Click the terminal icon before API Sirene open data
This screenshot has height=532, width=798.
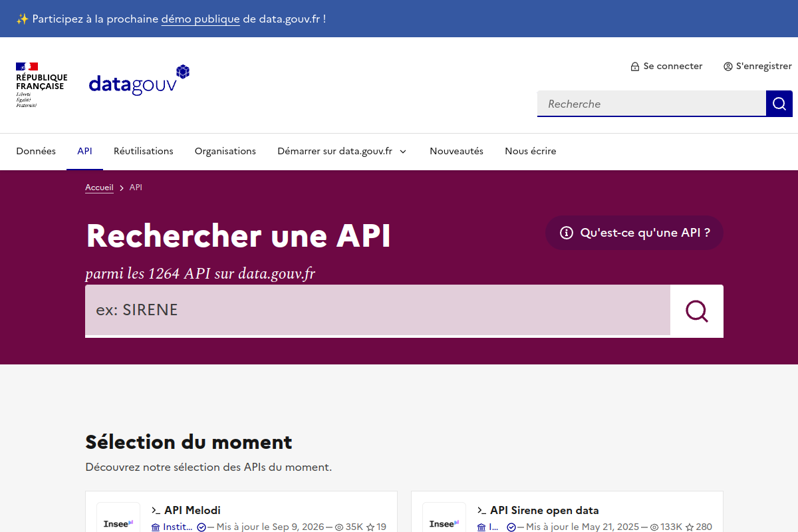click(x=481, y=510)
